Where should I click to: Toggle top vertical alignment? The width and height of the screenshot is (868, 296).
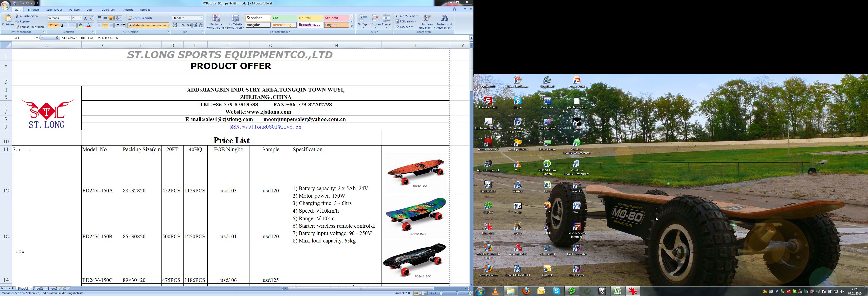(100, 18)
